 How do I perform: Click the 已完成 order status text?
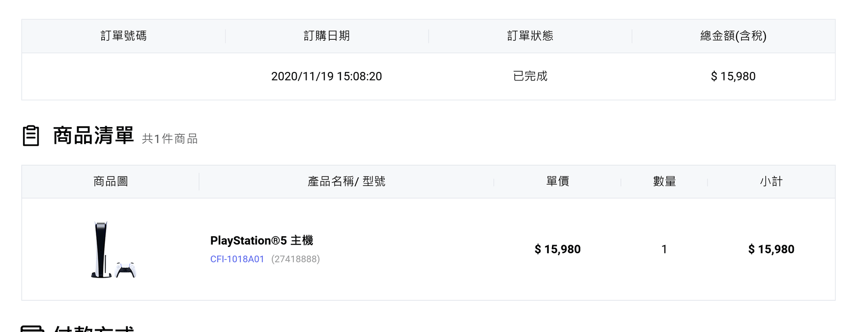coord(530,76)
